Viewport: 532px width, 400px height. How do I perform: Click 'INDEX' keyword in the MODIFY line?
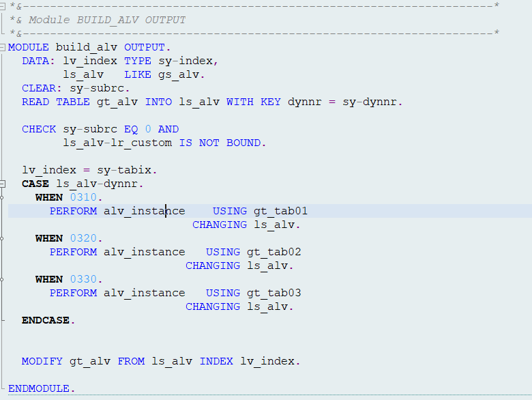click(x=216, y=361)
